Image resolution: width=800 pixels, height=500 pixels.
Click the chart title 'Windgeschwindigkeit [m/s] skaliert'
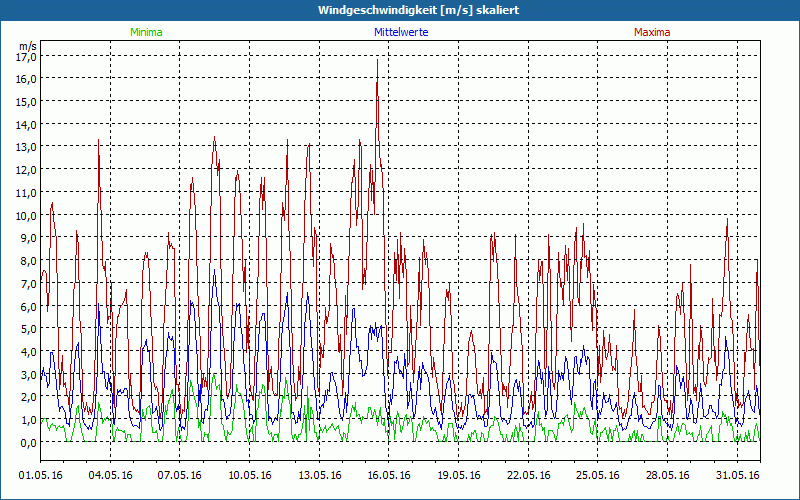pos(418,10)
